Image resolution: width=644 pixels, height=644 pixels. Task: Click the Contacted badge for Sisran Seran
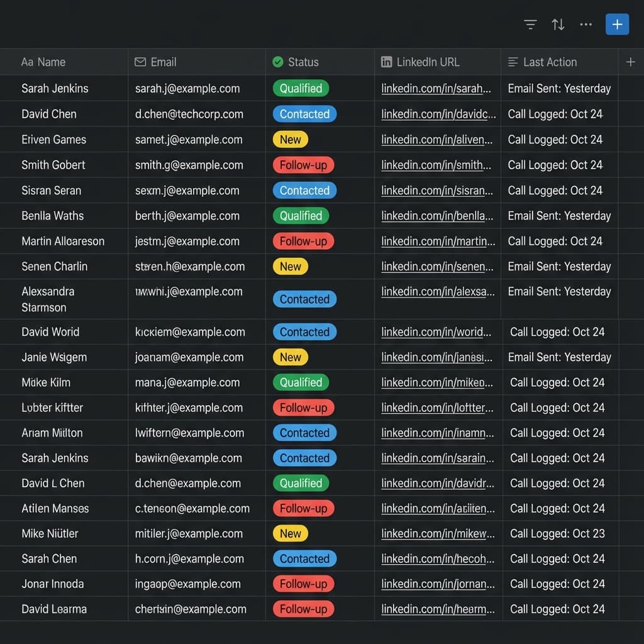[304, 190]
